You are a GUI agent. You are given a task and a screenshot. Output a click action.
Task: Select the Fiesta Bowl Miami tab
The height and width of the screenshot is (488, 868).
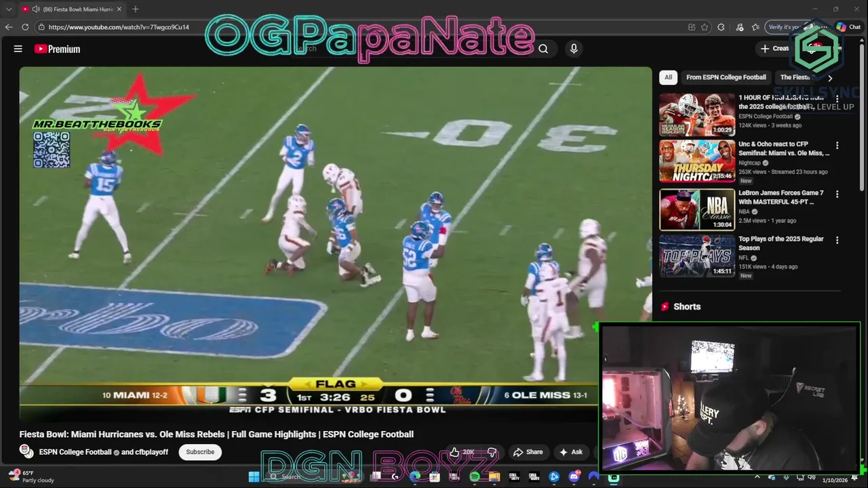pyautogui.click(x=71, y=9)
